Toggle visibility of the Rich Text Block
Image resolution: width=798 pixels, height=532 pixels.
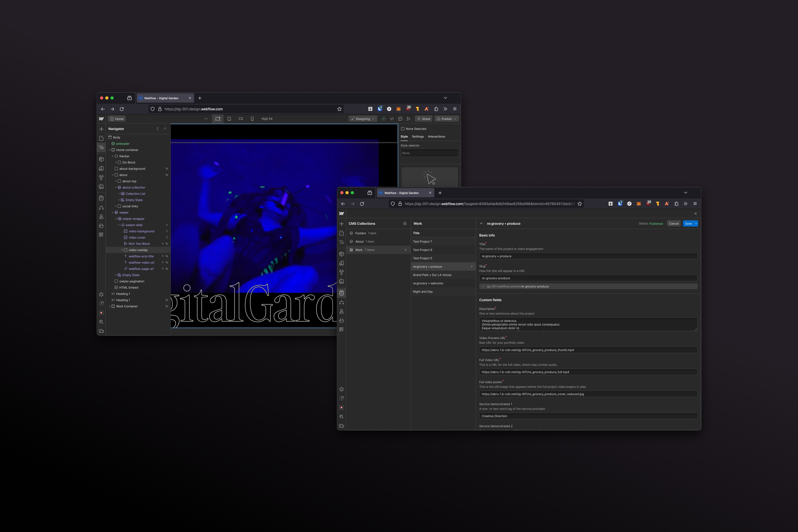167,244
